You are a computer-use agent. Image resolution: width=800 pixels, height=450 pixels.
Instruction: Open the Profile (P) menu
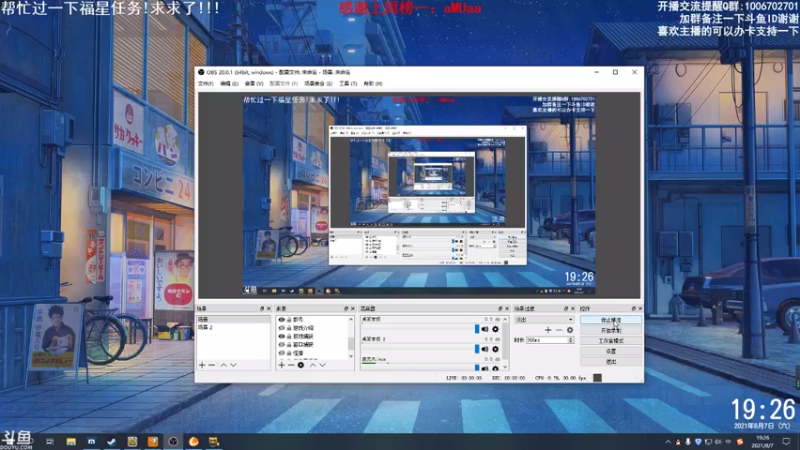284,84
